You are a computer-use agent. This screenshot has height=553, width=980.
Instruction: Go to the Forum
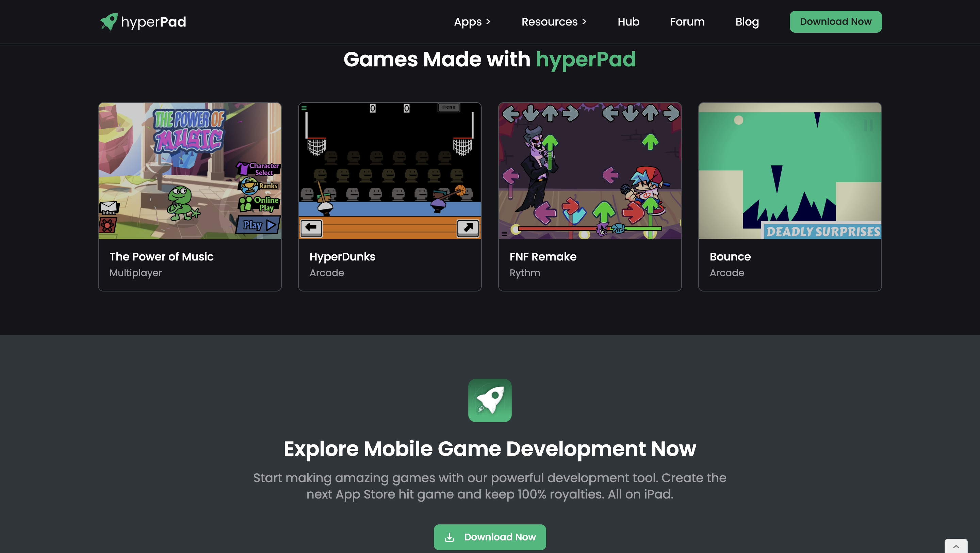tap(687, 22)
